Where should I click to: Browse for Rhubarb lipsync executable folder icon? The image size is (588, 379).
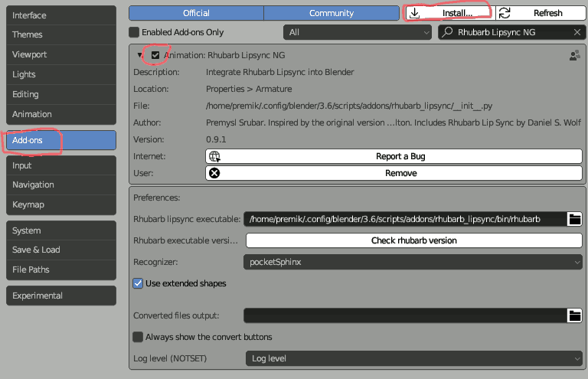[574, 219]
